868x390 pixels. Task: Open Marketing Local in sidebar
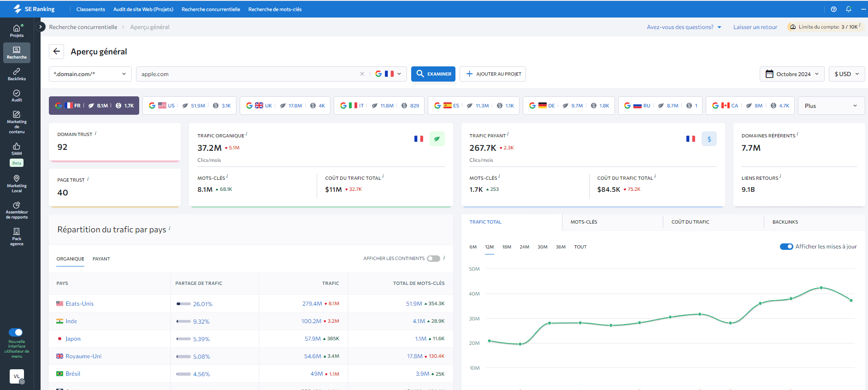click(x=17, y=183)
